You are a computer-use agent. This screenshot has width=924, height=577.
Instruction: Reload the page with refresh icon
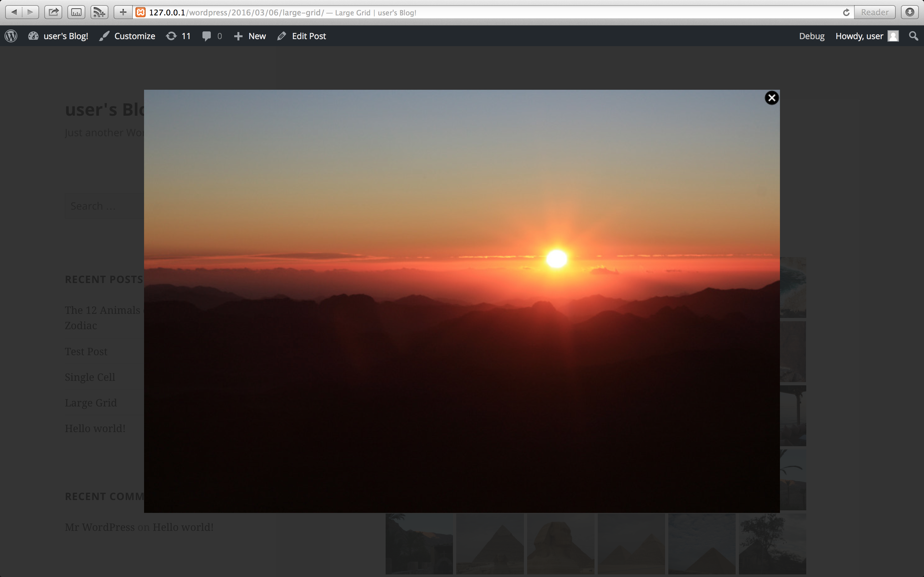(846, 12)
